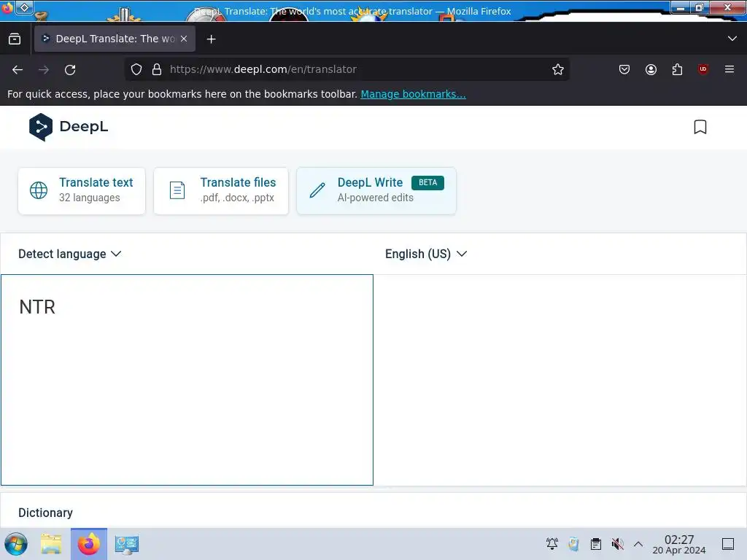This screenshot has height=560, width=747.
Task: Switch to Translate text mode
Action: click(82, 190)
